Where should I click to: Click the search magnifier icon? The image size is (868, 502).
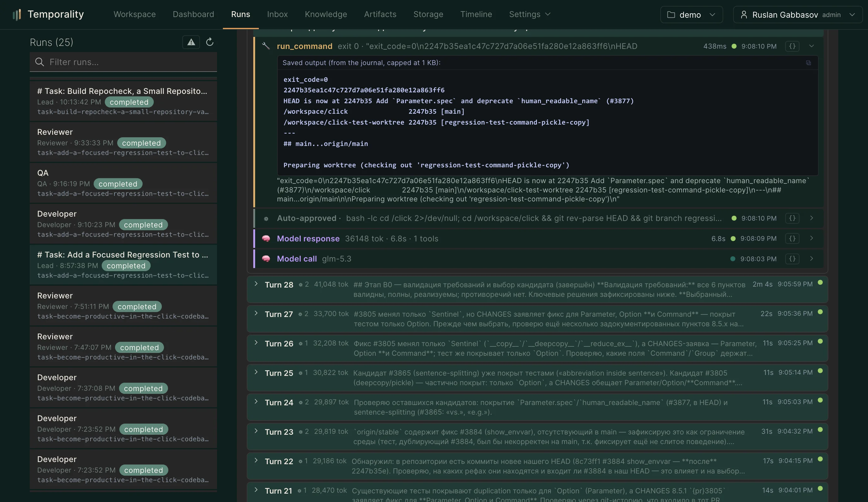click(40, 62)
